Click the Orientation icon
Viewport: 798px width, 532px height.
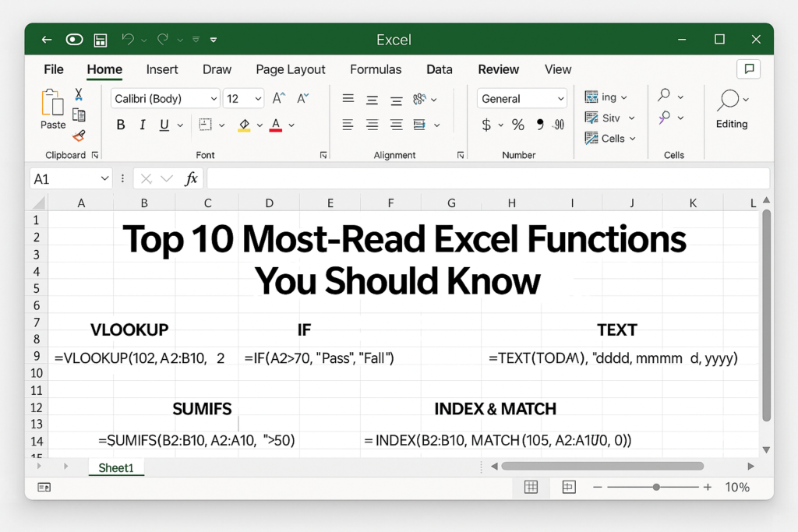(x=419, y=99)
